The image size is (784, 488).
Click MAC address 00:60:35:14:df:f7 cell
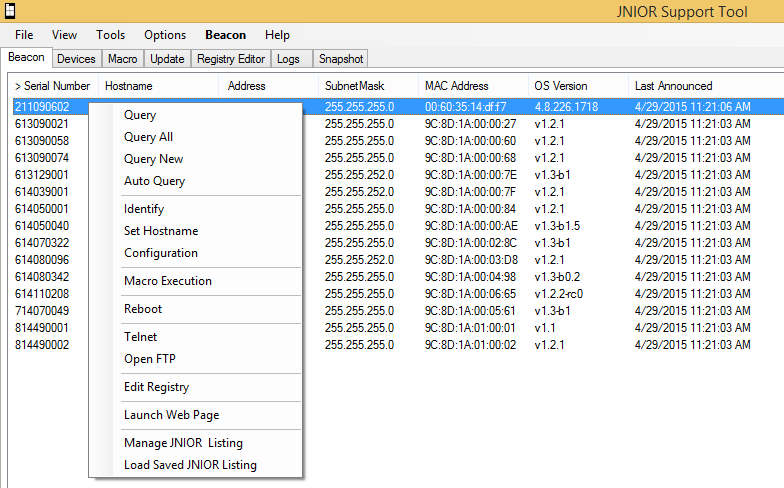pos(466,107)
